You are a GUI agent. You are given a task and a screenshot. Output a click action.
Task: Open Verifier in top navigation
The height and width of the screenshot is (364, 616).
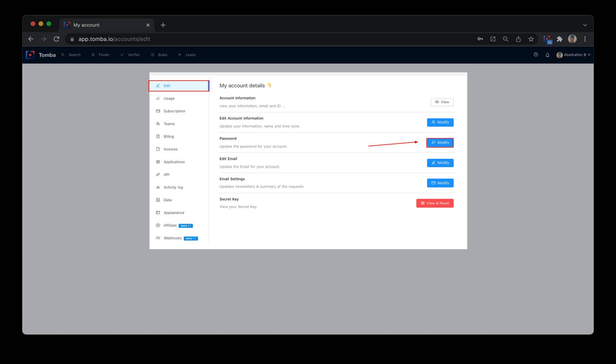coord(130,55)
